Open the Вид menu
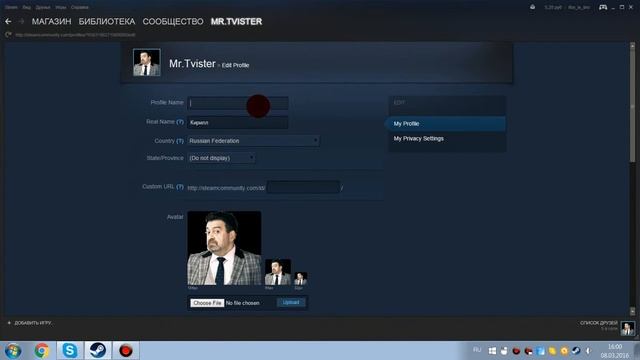 tap(27, 7)
